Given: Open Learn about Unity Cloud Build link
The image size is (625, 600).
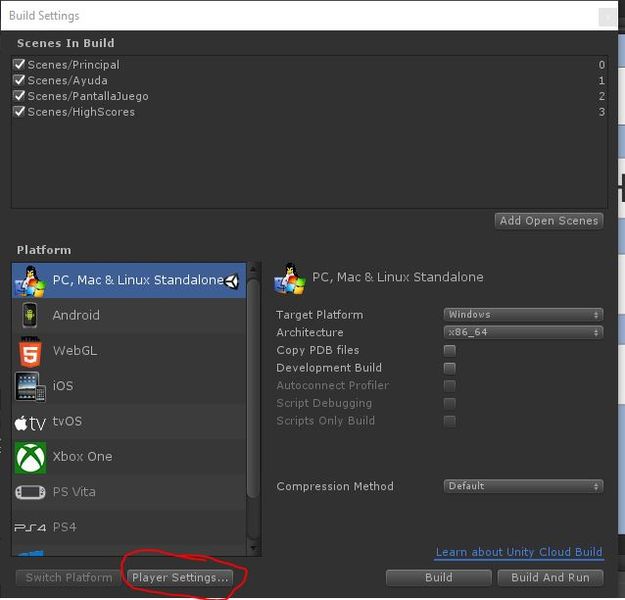Looking at the screenshot, I should tap(519, 552).
